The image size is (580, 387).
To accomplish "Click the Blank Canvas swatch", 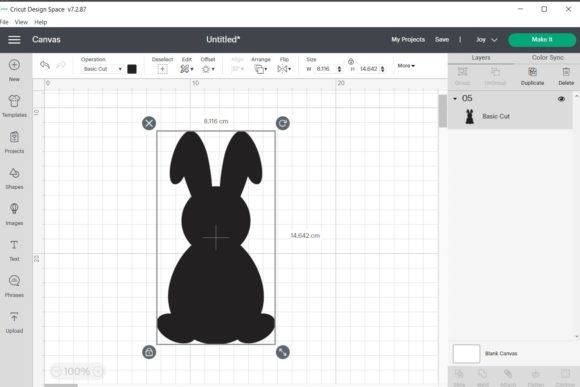I will click(466, 353).
